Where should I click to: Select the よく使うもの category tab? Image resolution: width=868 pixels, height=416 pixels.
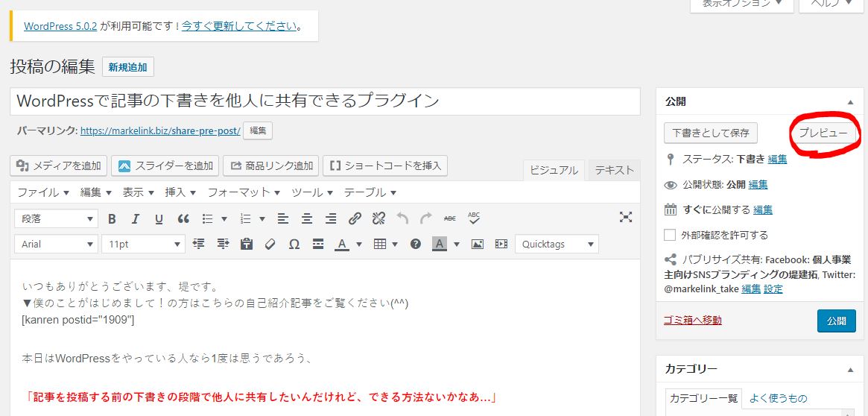pyautogui.click(x=778, y=398)
